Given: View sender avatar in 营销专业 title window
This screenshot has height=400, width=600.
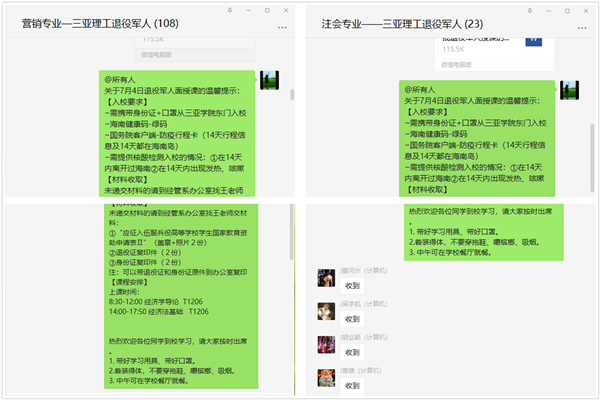Looking at the screenshot, I should pos(269,81).
